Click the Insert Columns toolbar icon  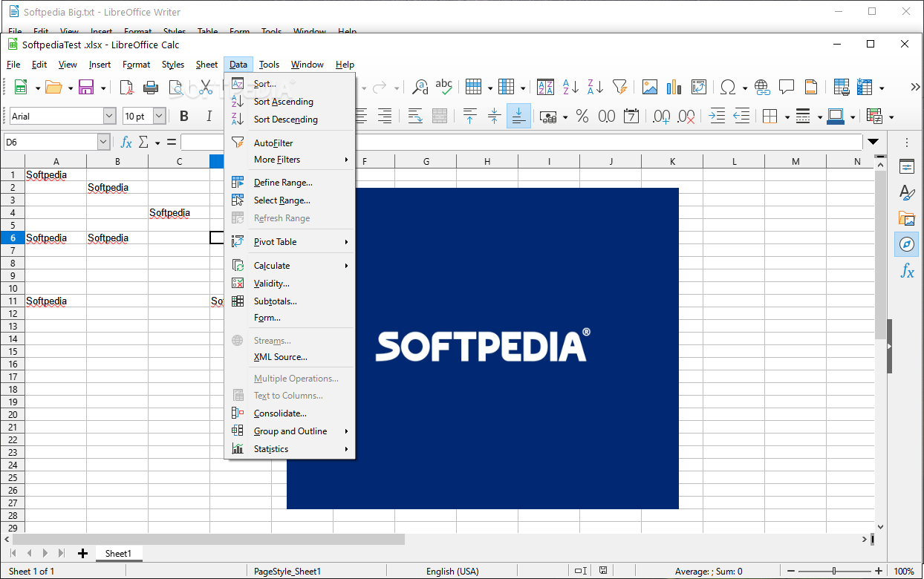coord(507,88)
